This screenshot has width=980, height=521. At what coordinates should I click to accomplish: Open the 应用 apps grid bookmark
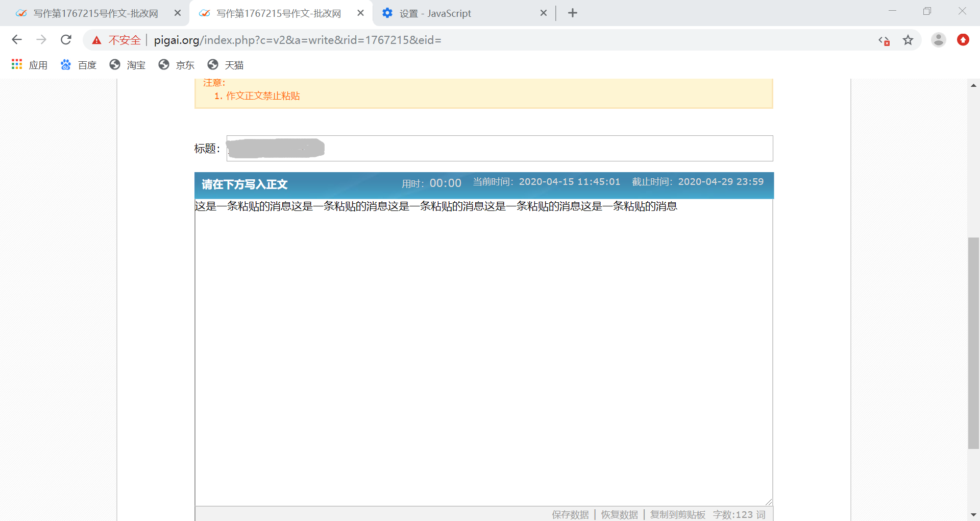(x=29, y=65)
